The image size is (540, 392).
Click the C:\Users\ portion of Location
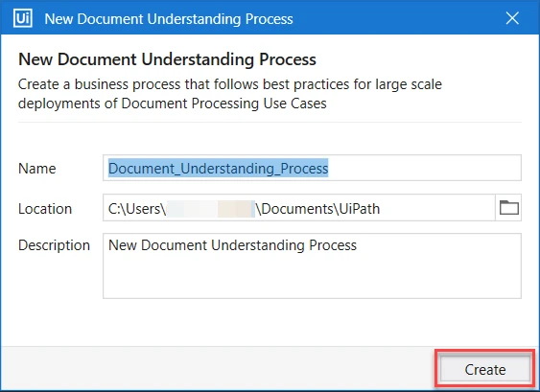click(x=137, y=209)
